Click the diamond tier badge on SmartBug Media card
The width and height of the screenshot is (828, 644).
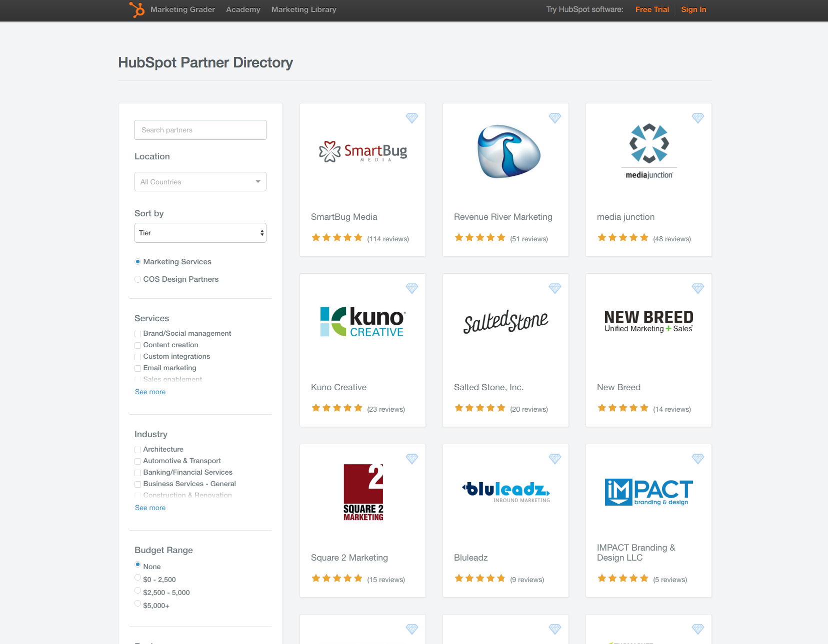(412, 118)
